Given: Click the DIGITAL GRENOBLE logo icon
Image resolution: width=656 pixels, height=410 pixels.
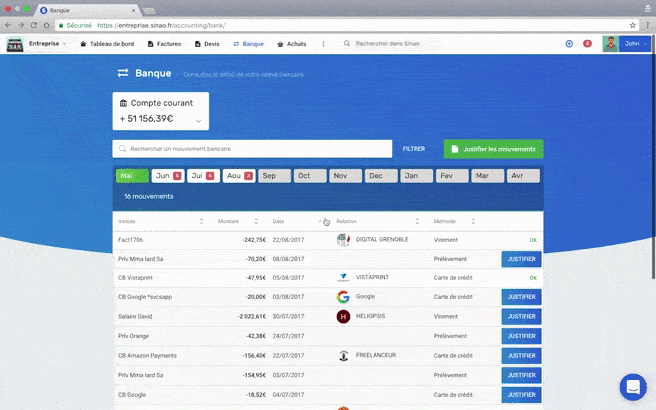Looking at the screenshot, I should 343,240.
